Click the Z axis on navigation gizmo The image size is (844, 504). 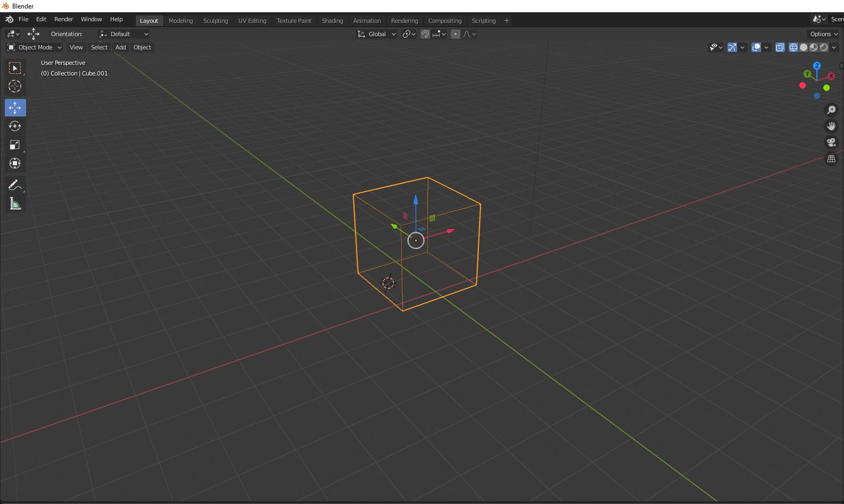[817, 65]
